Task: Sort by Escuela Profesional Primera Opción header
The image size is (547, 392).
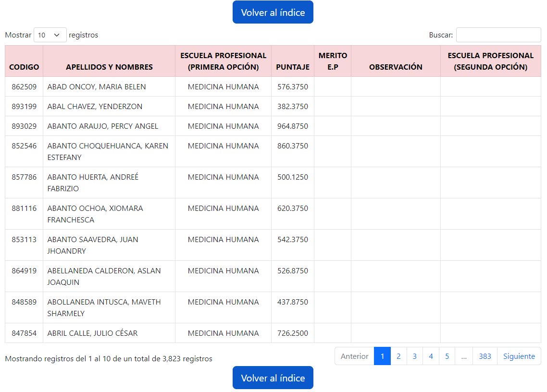Action: click(x=223, y=61)
